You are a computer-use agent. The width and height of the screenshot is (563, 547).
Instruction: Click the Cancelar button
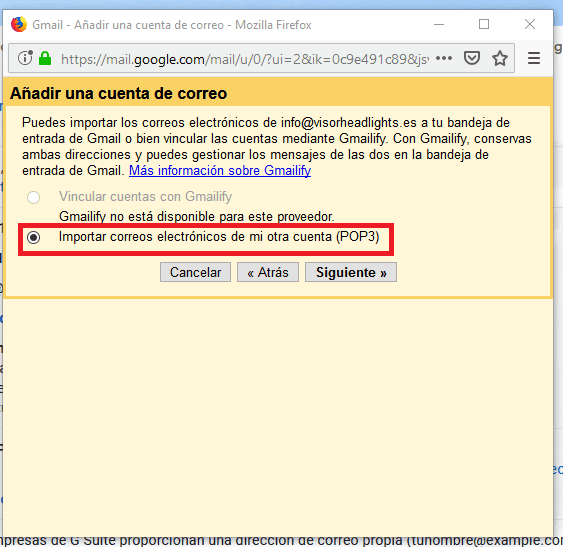click(x=195, y=272)
